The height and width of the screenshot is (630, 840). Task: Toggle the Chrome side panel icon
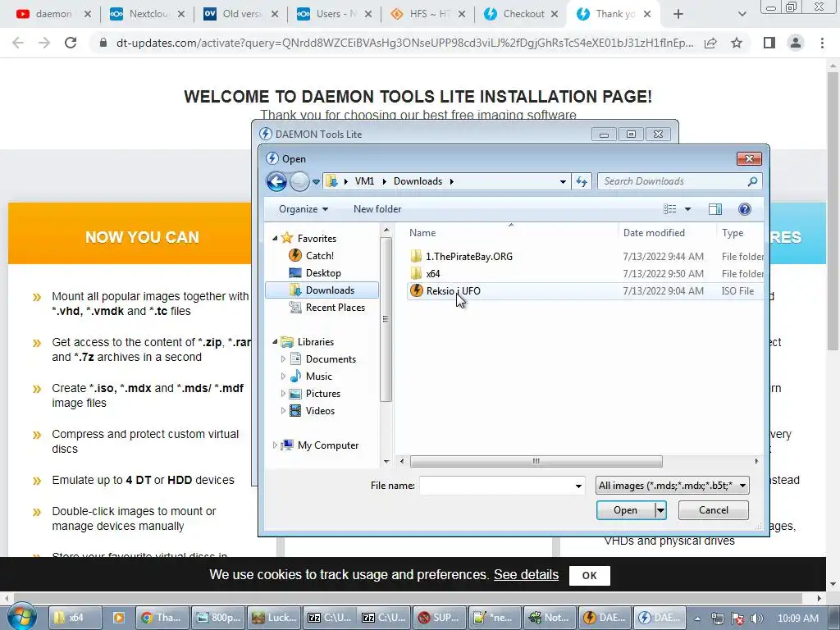tap(769, 43)
